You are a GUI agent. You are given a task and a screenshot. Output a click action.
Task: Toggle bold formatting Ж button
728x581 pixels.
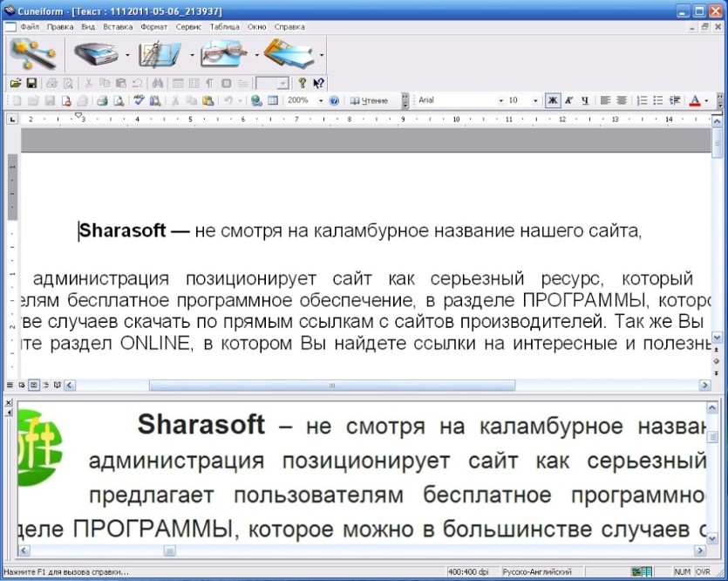(553, 100)
